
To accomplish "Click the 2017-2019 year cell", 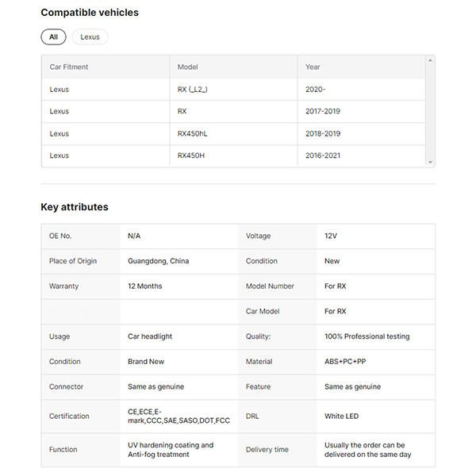I will pos(322,112).
